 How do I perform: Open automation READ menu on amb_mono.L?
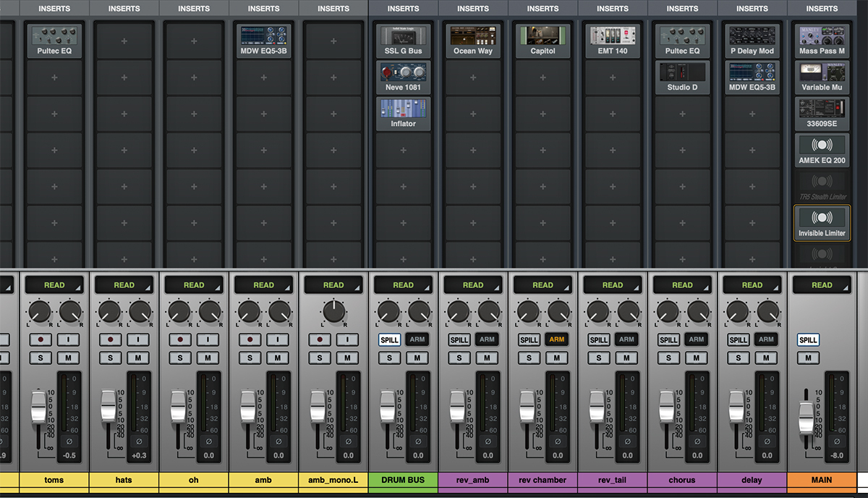click(x=333, y=285)
